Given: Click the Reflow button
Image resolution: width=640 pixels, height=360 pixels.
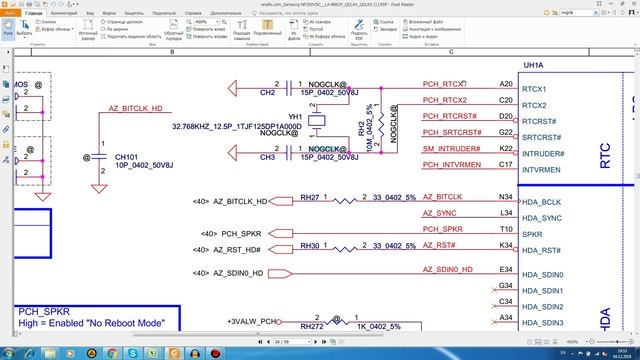Looking at the screenshot, I should tap(173, 29).
